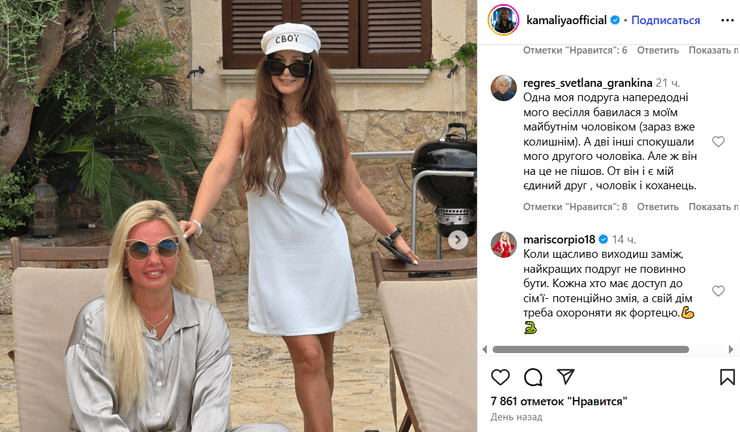Image resolution: width=740 pixels, height=432 pixels.
Task: Open the comment bubble icon
Action: (533, 377)
